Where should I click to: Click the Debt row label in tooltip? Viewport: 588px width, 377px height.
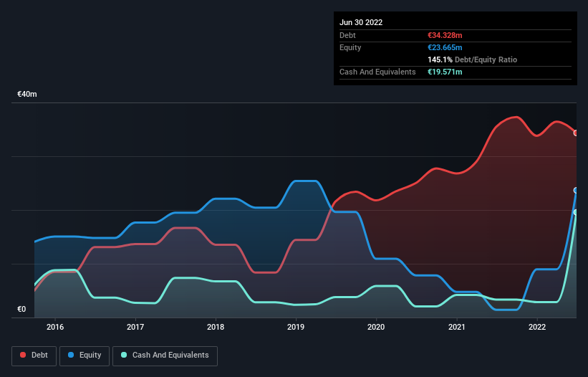click(347, 35)
